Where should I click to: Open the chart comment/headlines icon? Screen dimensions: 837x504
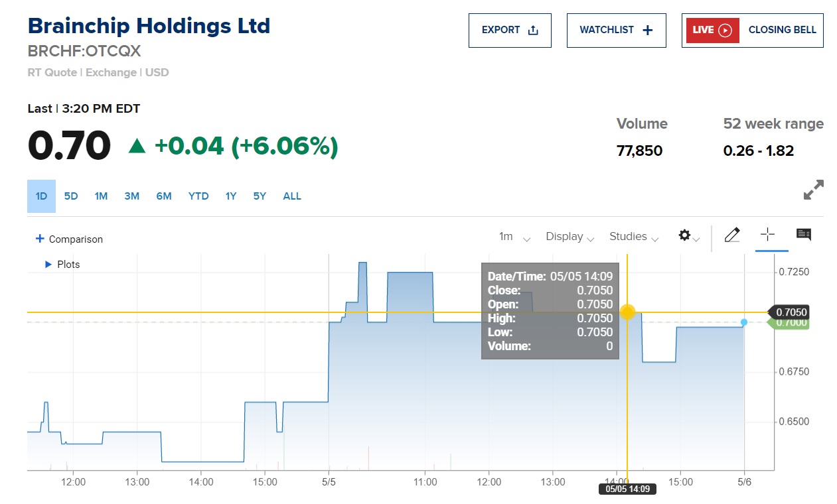(804, 235)
